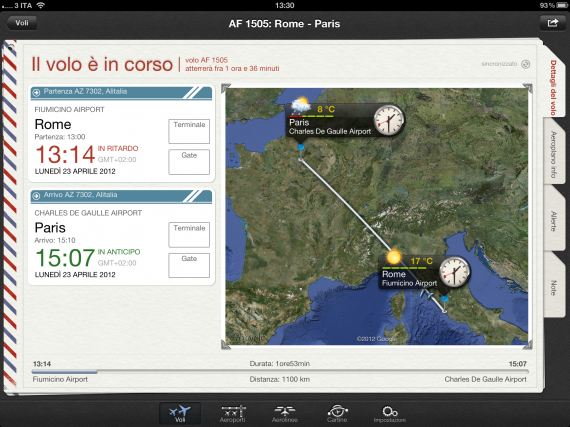Viewport: 570px width, 427px height.
Task: Select the Voli tab in the bottom bar
Action: pyautogui.click(x=180, y=414)
